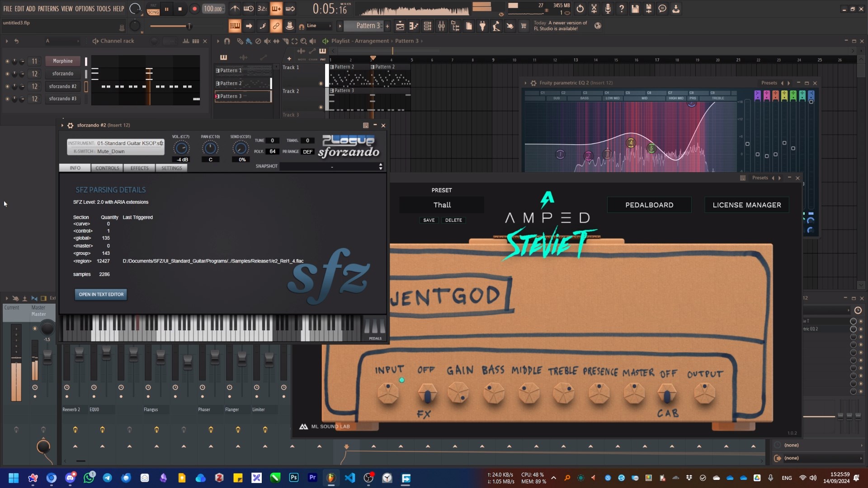868x488 pixels.
Task: Open the channel rack view icon
Action: pos(428,26)
